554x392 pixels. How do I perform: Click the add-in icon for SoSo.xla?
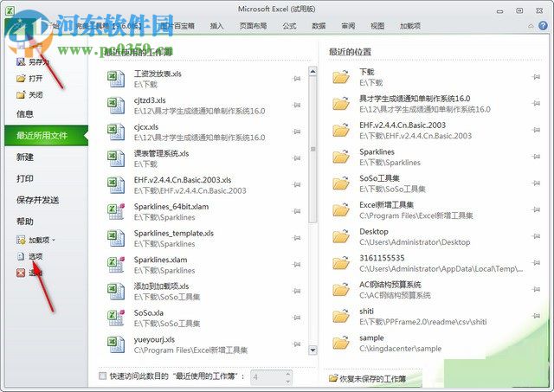pos(116,318)
